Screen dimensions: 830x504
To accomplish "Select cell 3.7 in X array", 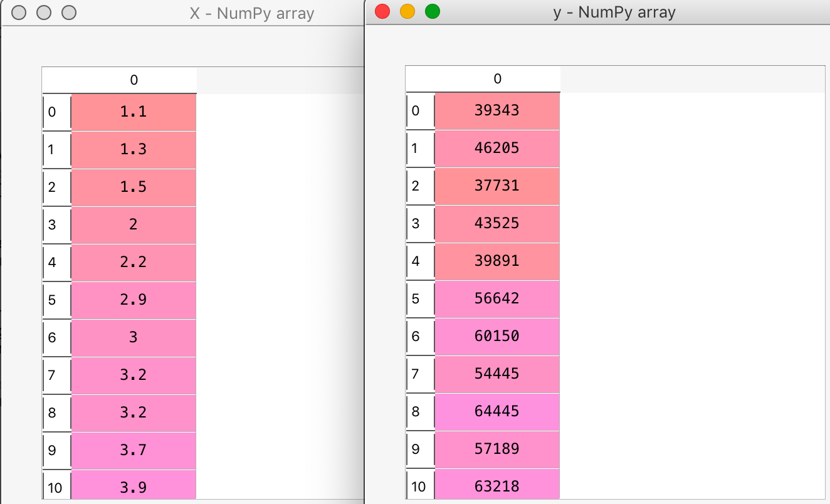I will click(x=134, y=451).
